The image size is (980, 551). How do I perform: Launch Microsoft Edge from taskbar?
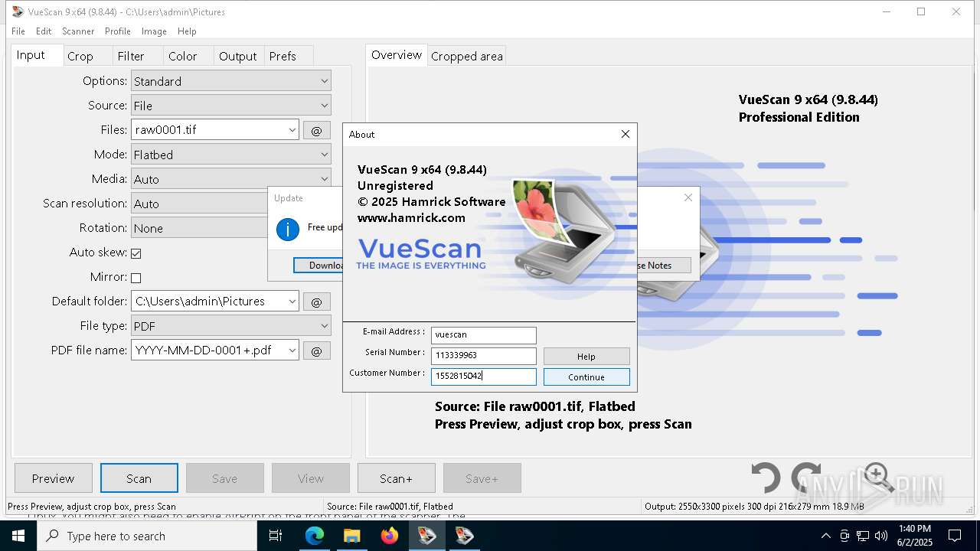pyautogui.click(x=315, y=536)
